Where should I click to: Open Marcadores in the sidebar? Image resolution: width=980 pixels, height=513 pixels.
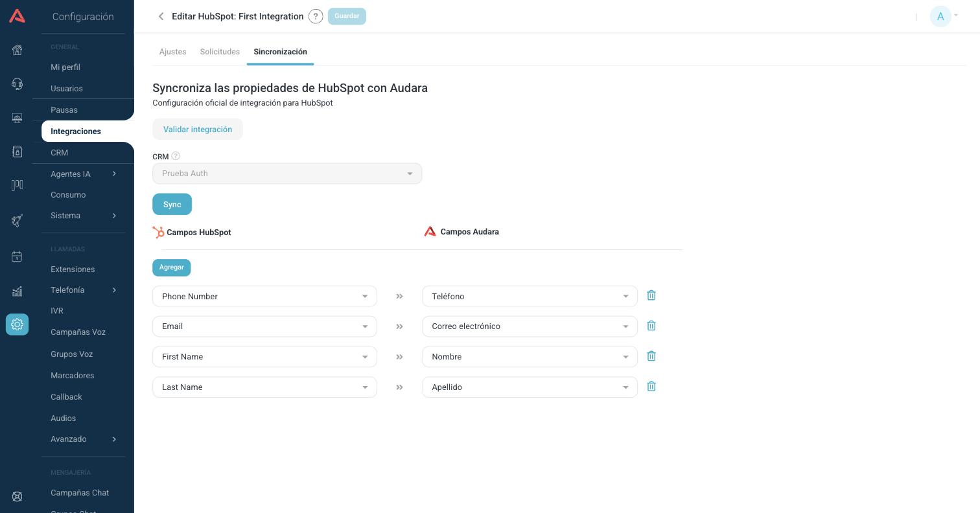tap(72, 376)
